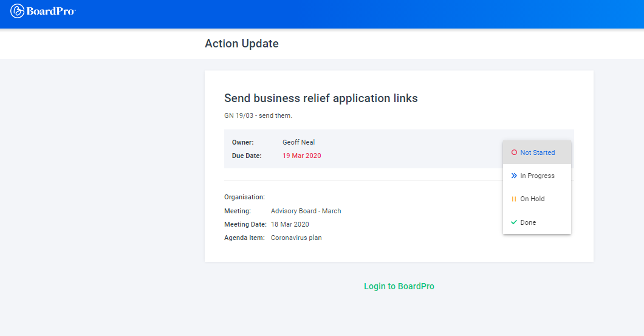Click the green Done checkmark icon
Viewport: 644px width, 336px height.
514,222
